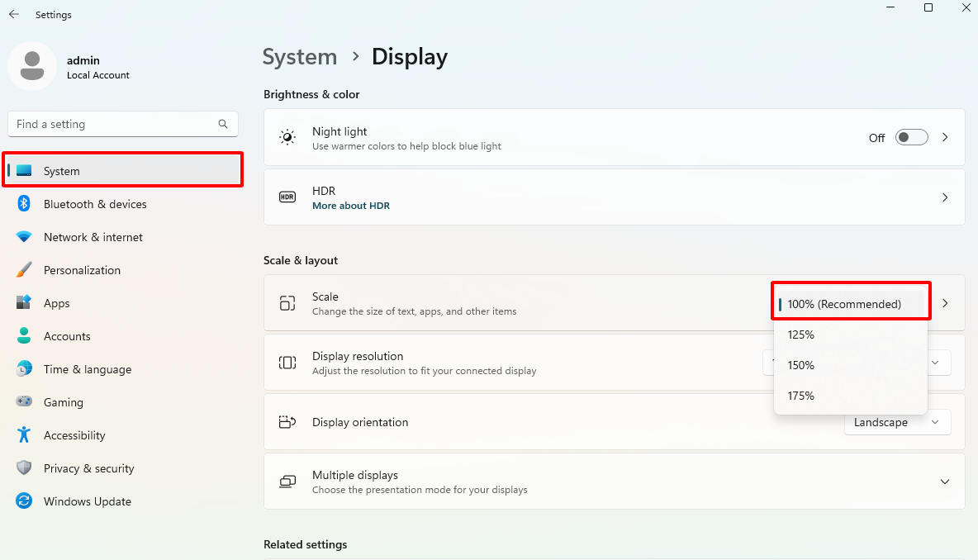The height and width of the screenshot is (560, 978).
Task: Click the More about HDR link
Action: click(x=350, y=206)
